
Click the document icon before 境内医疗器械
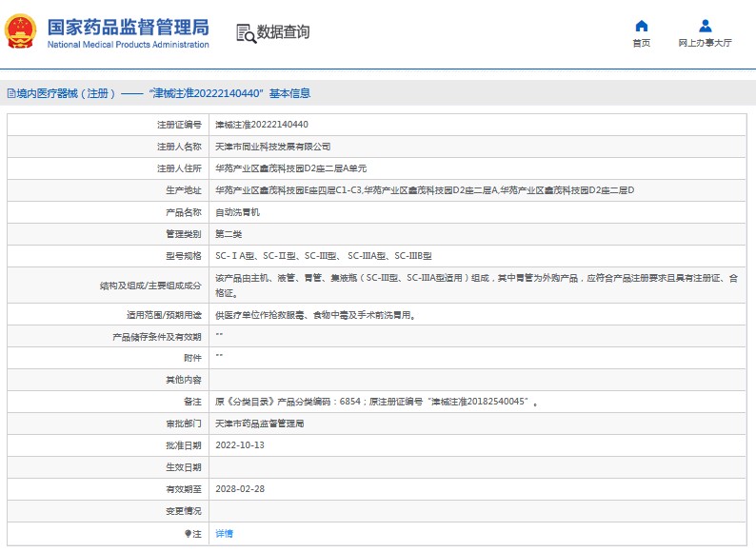pyautogui.click(x=10, y=93)
